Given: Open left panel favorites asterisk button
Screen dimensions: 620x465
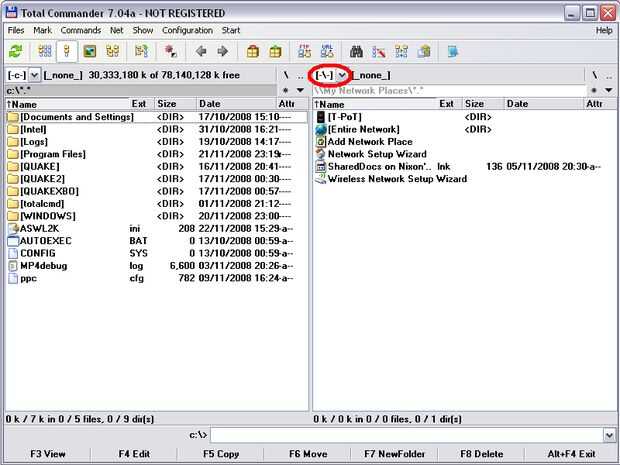Looking at the screenshot, I should tap(285, 91).
